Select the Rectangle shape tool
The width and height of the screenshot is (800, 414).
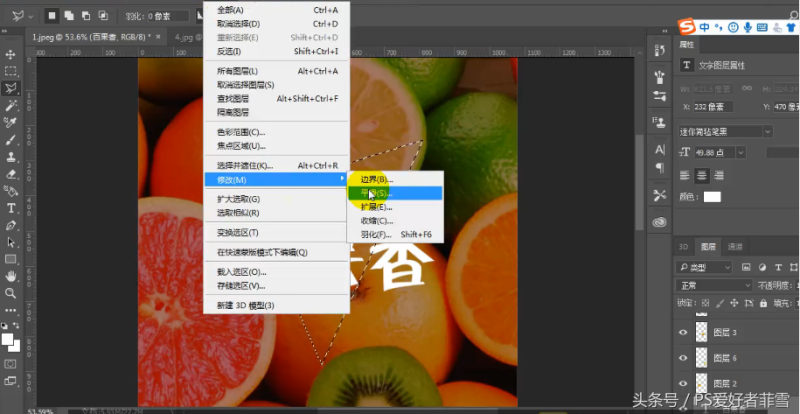(10, 259)
